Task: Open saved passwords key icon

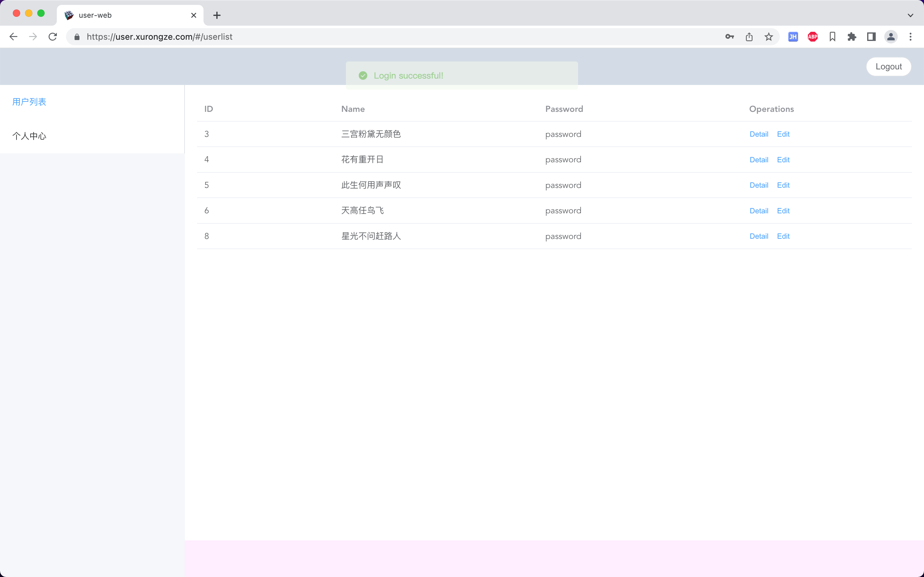Action: pyautogui.click(x=729, y=37)
